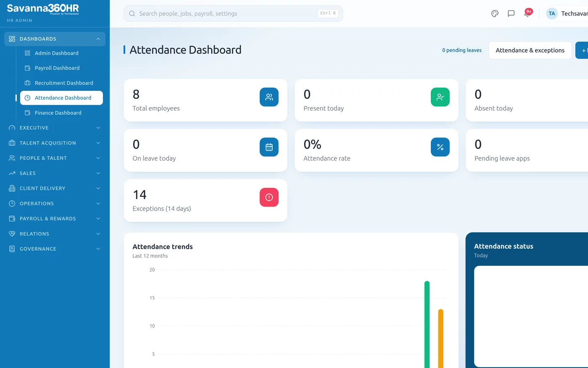Open Recruitment Dashboard in sidebar
Image resolution: width=588 pixels, height=368 pixels.
pos(61,83)
